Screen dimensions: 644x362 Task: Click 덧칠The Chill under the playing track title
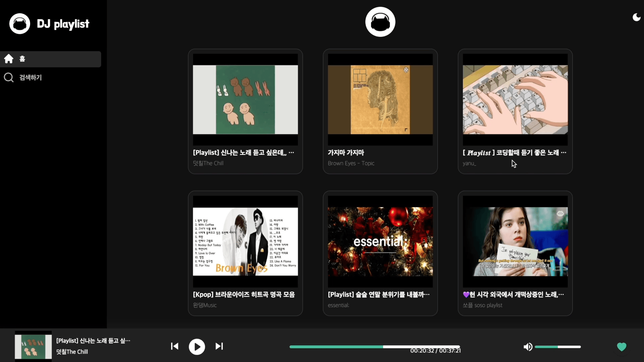72,352
